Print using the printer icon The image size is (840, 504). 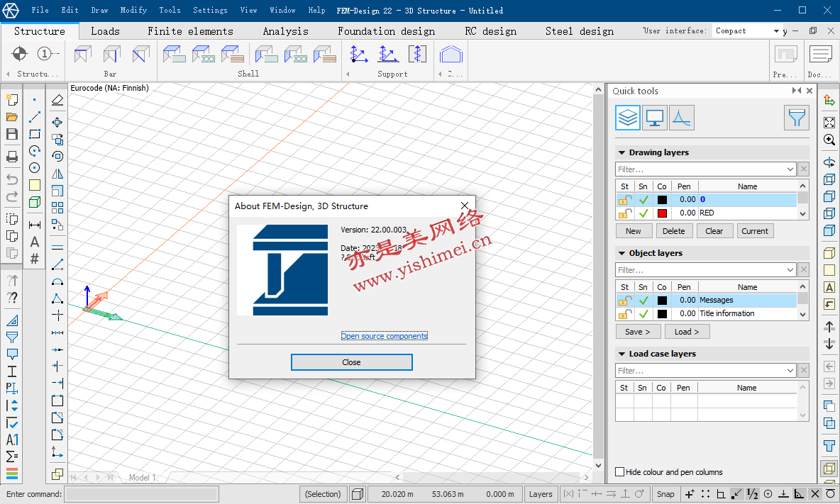(x=12, y=157)
